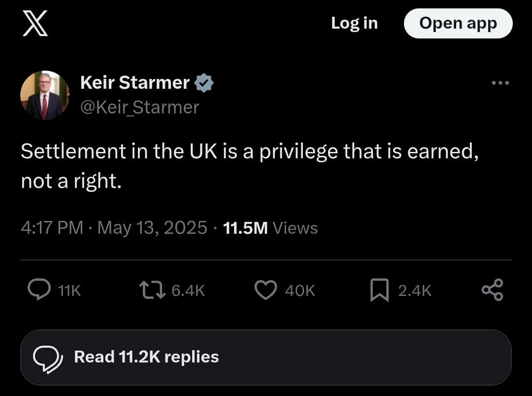Click the 4:17 PM May 13, 2025 timestamp
Screen dimensions: 532x396
coord(114,228)
